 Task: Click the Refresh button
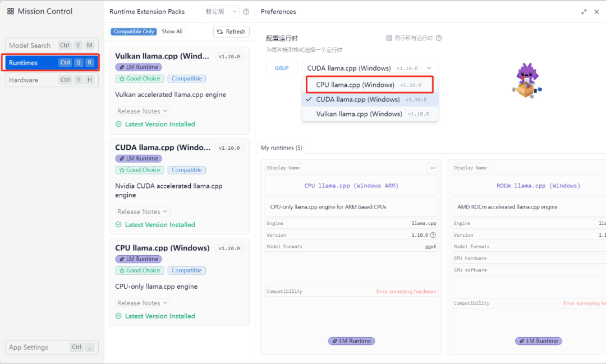pyautogui.click(x=231, y=31)
